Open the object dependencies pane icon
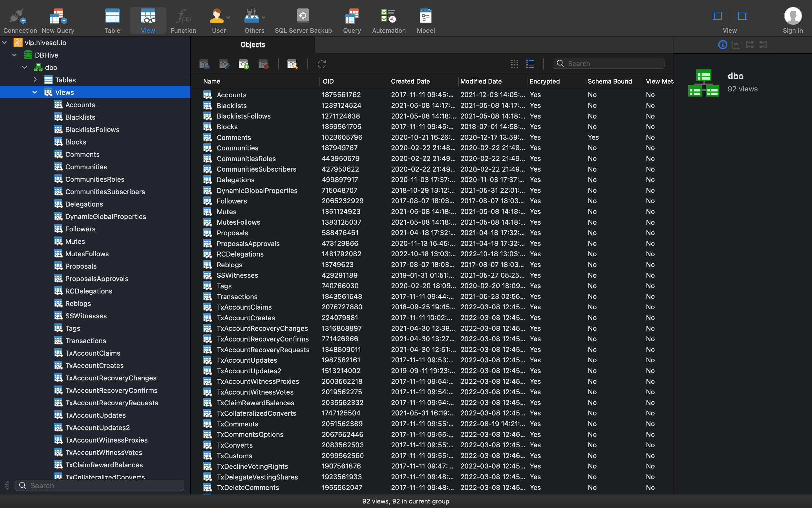Viewport: 812px width, 508px height. click(750, 44)
